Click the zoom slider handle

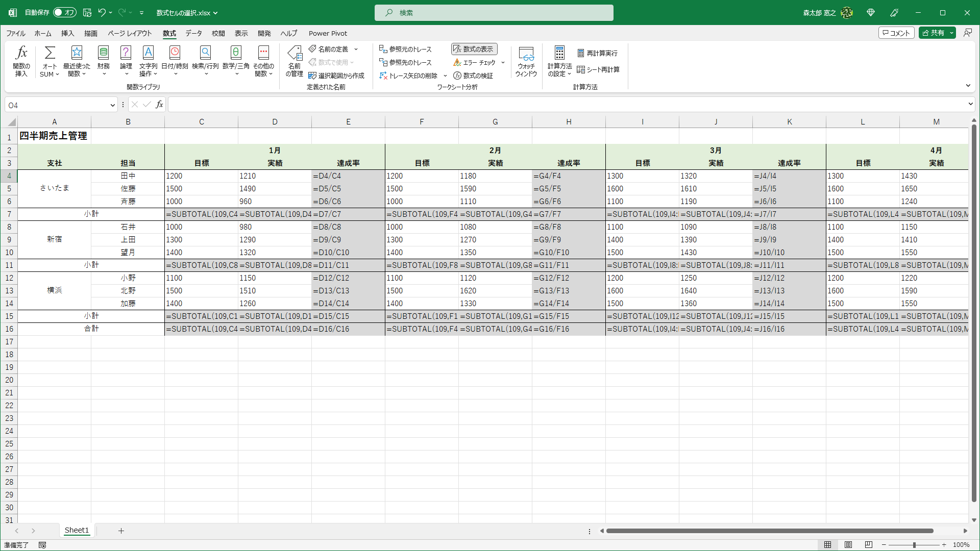point(914,545)
